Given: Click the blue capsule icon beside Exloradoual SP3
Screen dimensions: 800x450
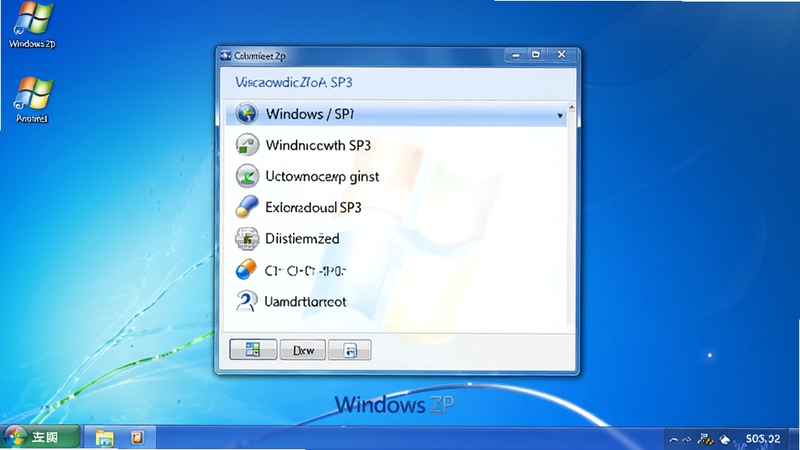Looking at the screenshot, I should [247, 207].
